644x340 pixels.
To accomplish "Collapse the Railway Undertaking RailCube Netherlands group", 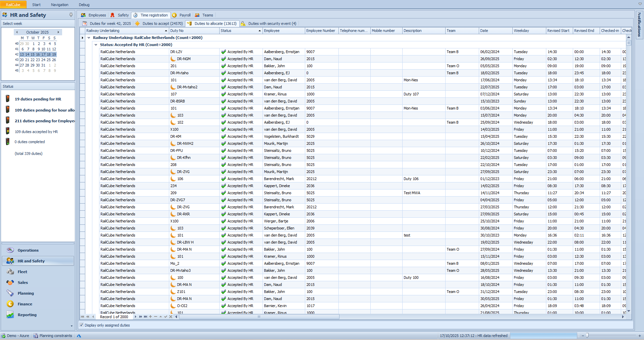I will coord(89,38).
